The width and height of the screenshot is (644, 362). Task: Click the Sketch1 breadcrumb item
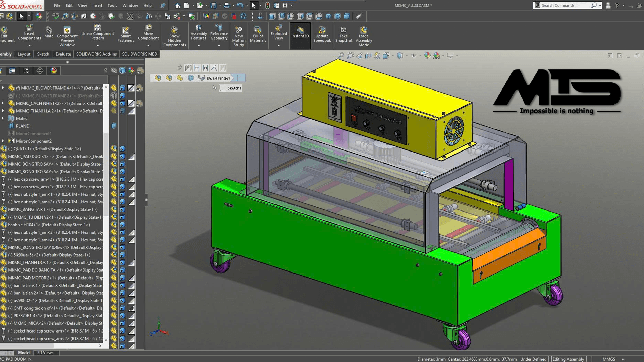click(231, 88)
